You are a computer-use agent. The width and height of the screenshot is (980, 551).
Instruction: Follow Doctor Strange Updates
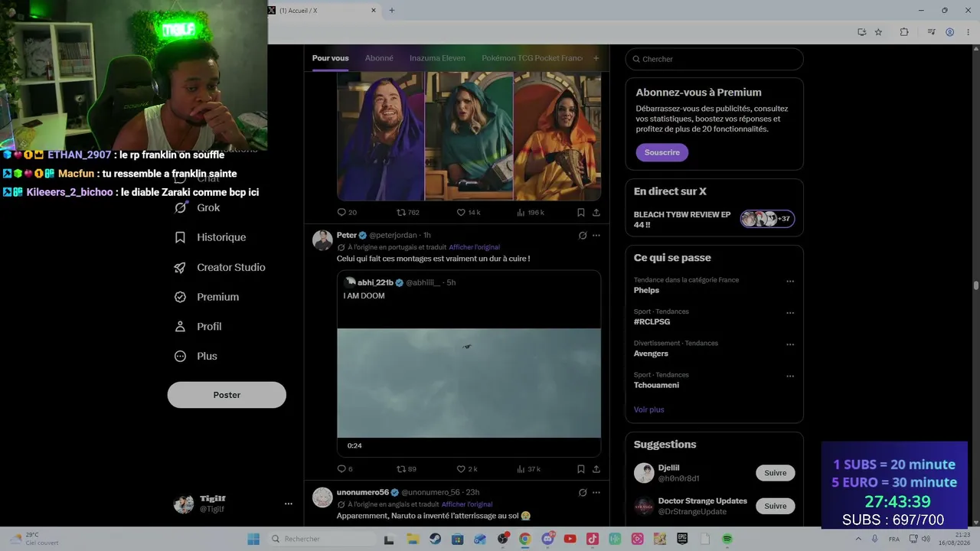coord(776,506)
